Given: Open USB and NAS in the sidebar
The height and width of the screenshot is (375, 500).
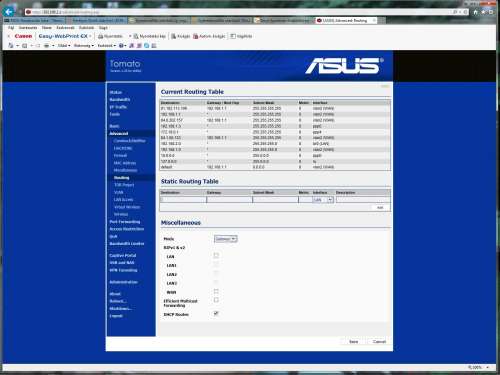Looking at the screenshot, I should [122, 263].
